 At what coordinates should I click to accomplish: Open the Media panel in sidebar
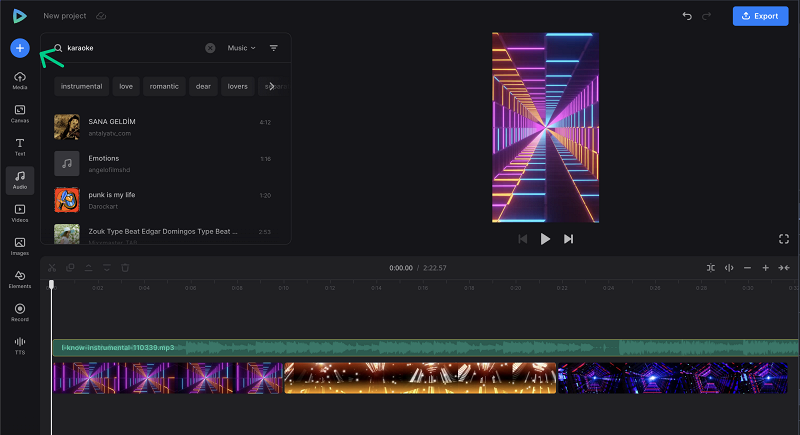(x=20, y=81)
